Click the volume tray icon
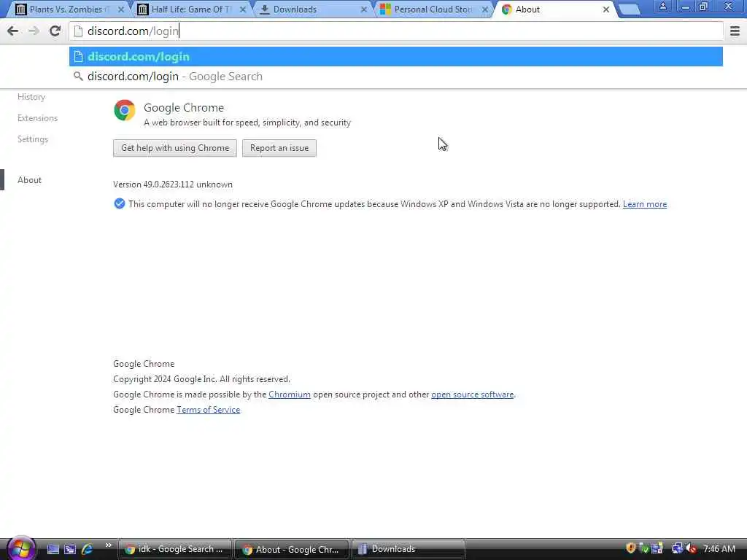 tap(692, 549)
